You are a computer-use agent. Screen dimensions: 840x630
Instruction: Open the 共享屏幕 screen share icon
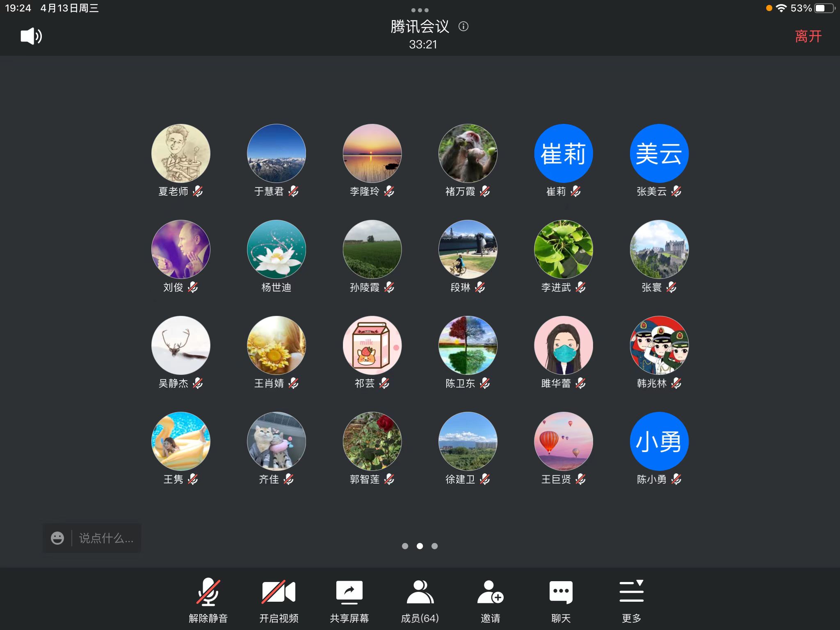349,592
